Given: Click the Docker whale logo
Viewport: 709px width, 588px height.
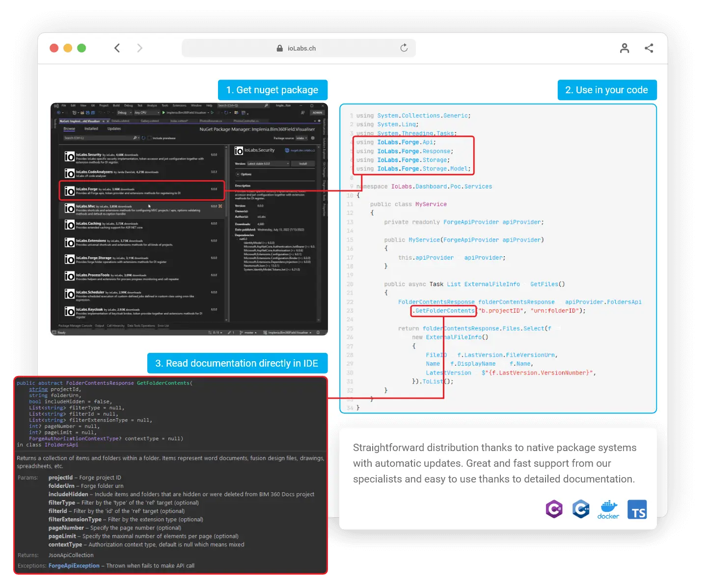Looking at the screenshot, I should tap(608, 509).
